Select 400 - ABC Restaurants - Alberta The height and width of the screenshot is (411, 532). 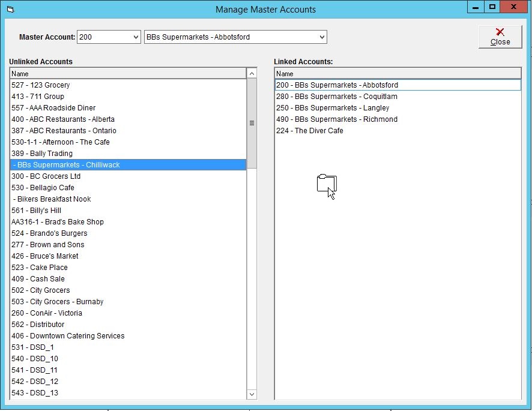pos(128,119)
